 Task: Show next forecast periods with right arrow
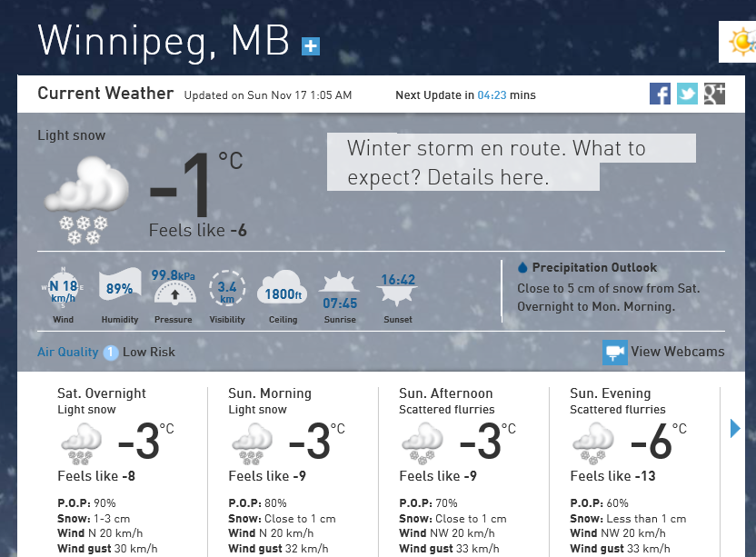[x=735, y=428]
